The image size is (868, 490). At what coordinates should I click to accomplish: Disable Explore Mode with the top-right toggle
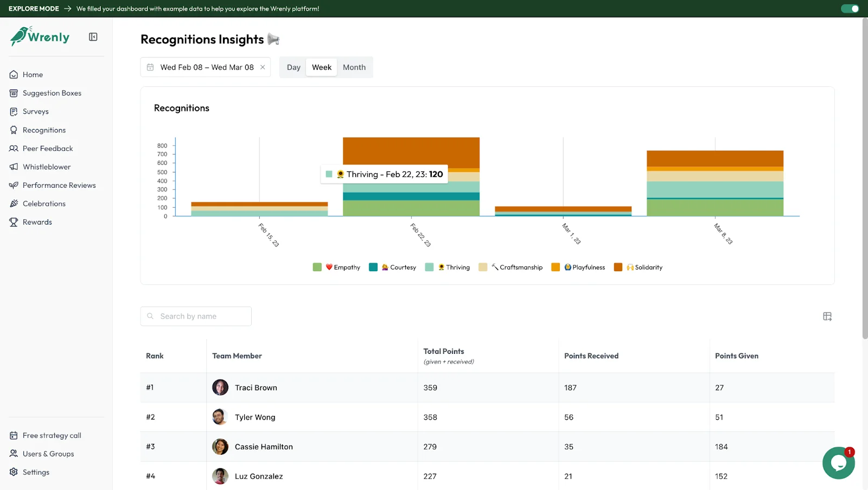[x=849, y=9]
